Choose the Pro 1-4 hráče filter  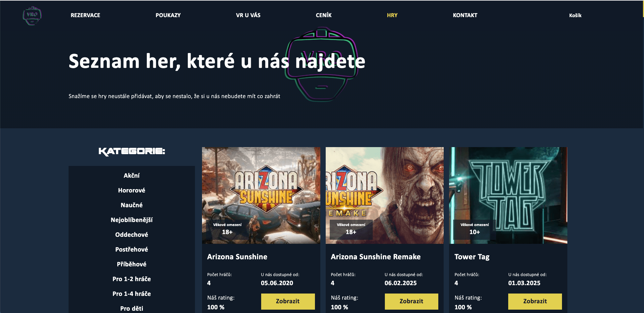click(x=131, y=294)
